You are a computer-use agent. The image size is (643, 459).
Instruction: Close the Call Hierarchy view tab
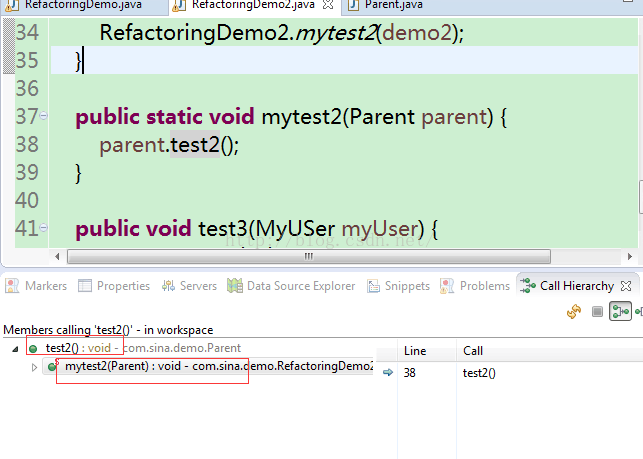(x=626, y=286)
